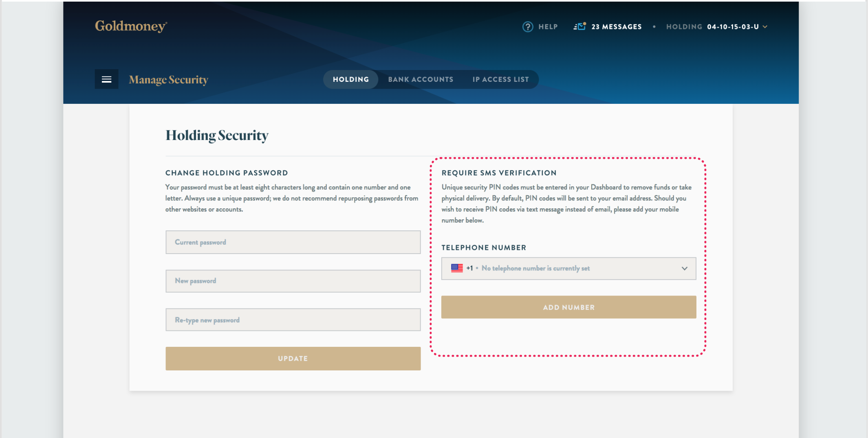Focus the Re-type new password field
This screenshot has height=438, width=868.
[293, 320]
